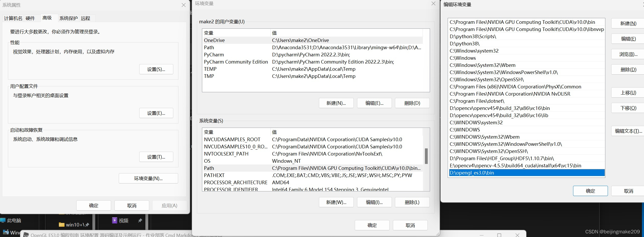Switch to the 硬件 tab
The height and width of the screenshot is (237, 644).
click(x=30, y=18)
